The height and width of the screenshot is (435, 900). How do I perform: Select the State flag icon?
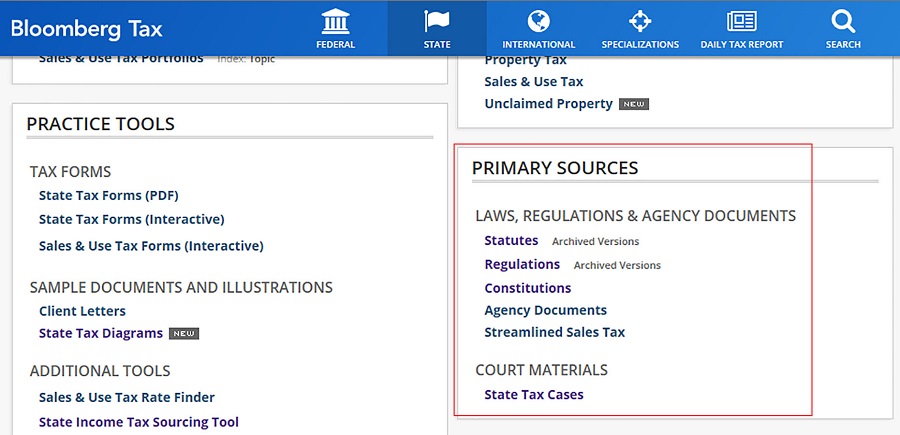437,21
